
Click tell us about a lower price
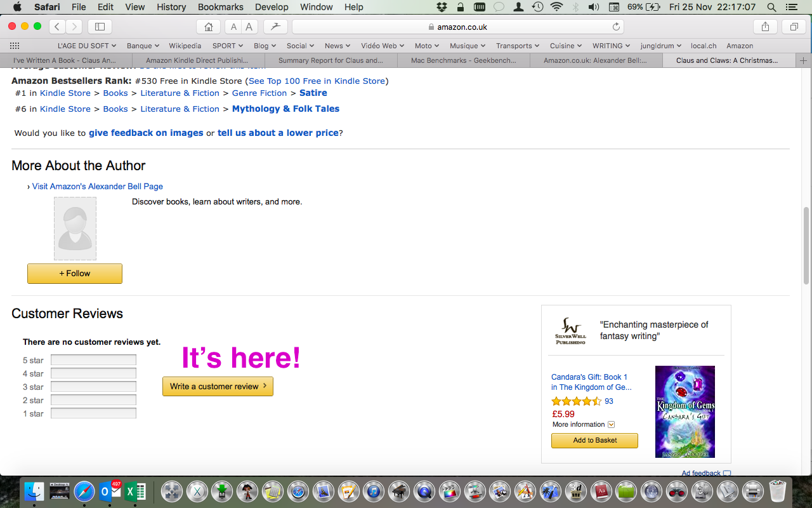[x=278, y=133]
